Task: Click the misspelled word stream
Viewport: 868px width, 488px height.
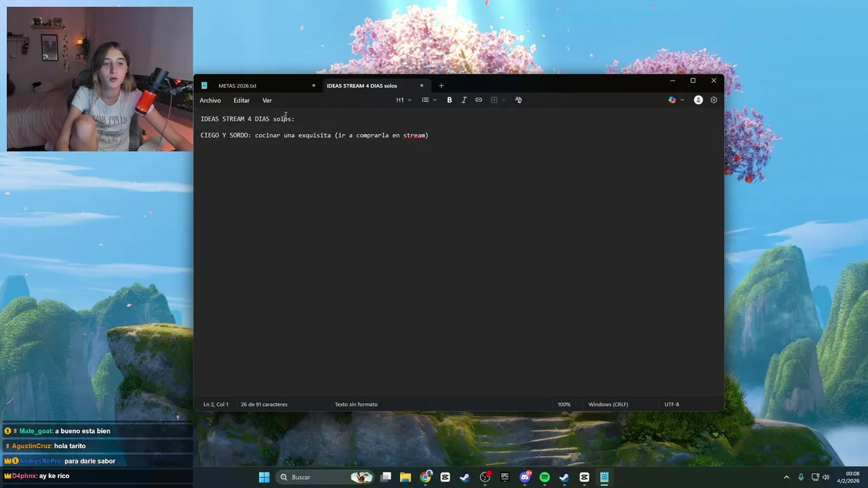Action: coord(414,136)
